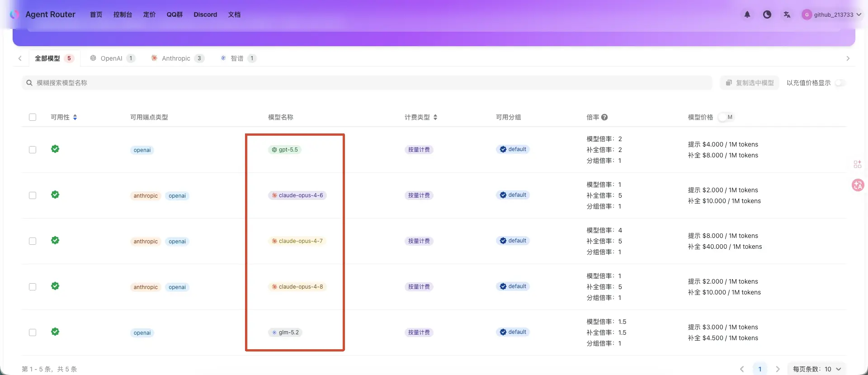Click the claude-opus-4-8 model tag
Screen dimensions: 868x375
click(297, 287)
